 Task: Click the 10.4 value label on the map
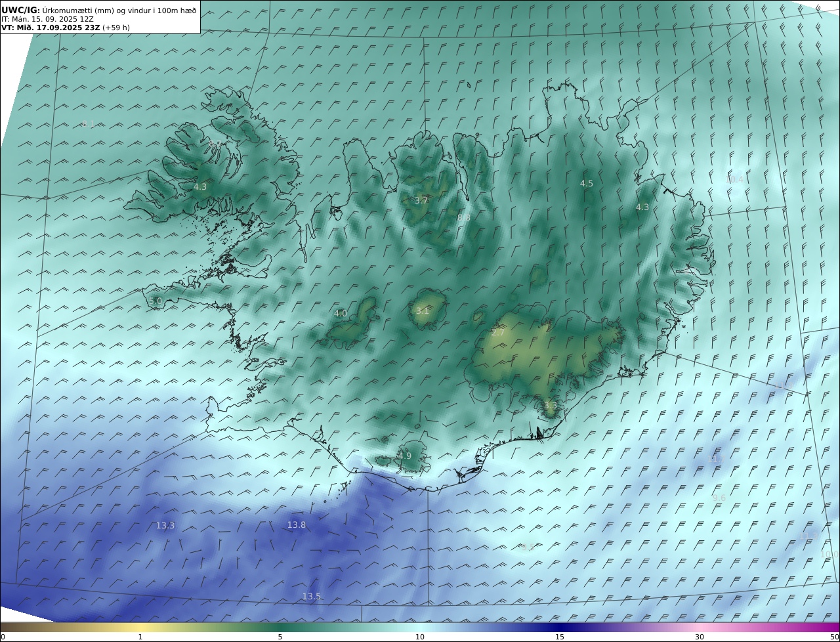coord(734,180)
